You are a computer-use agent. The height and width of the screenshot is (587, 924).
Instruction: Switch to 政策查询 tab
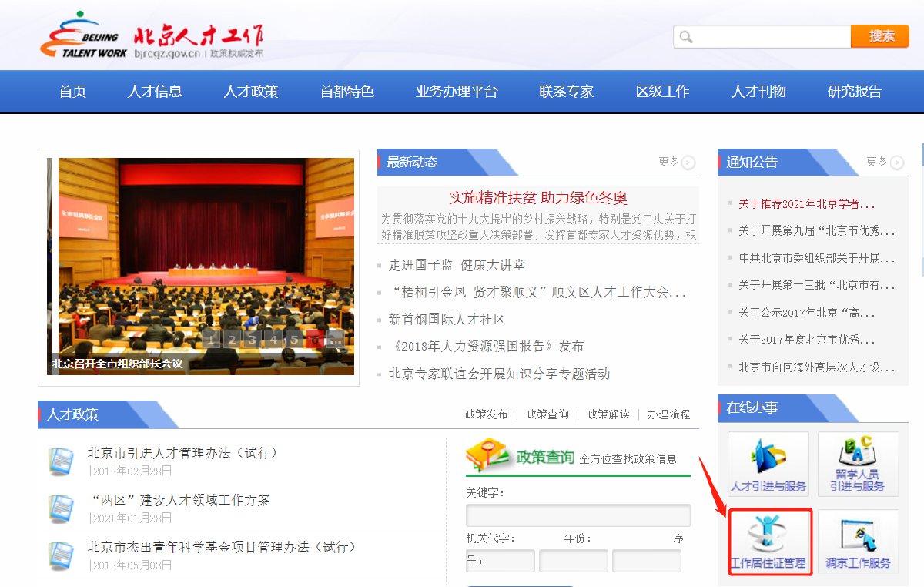(547, 414)
